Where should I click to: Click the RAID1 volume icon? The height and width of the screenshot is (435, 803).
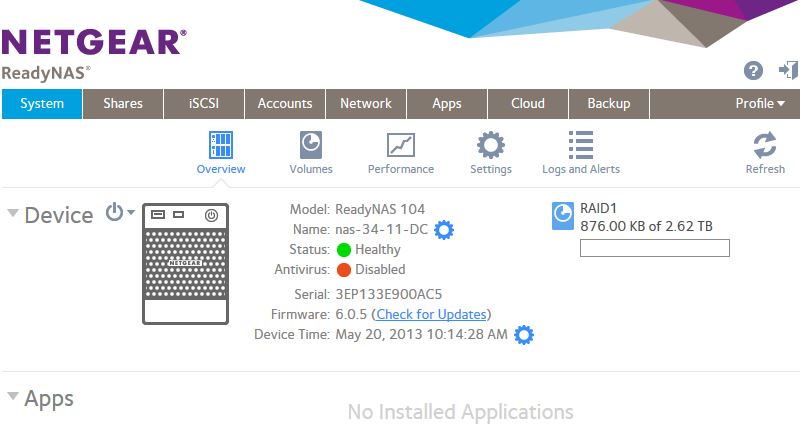[x=562, y=216]
